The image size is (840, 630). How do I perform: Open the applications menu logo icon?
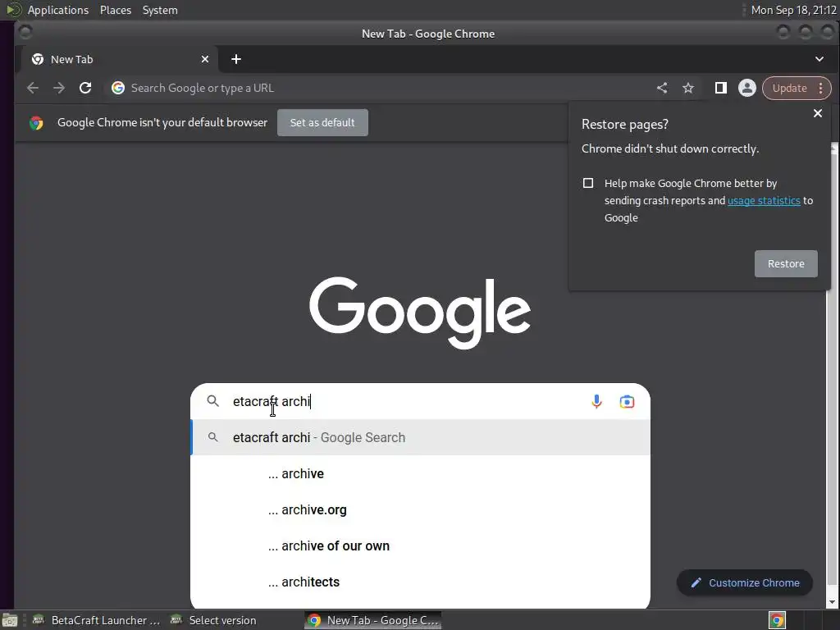point(14,10)
